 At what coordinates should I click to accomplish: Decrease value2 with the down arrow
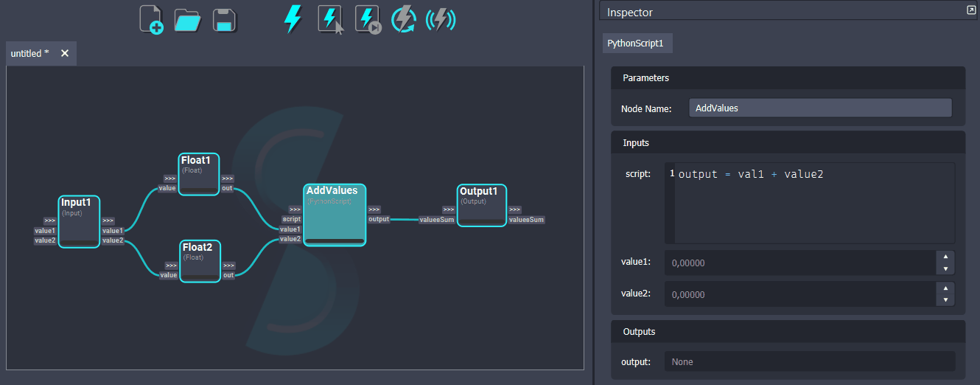pyautogui.click(x=945, y=300)
